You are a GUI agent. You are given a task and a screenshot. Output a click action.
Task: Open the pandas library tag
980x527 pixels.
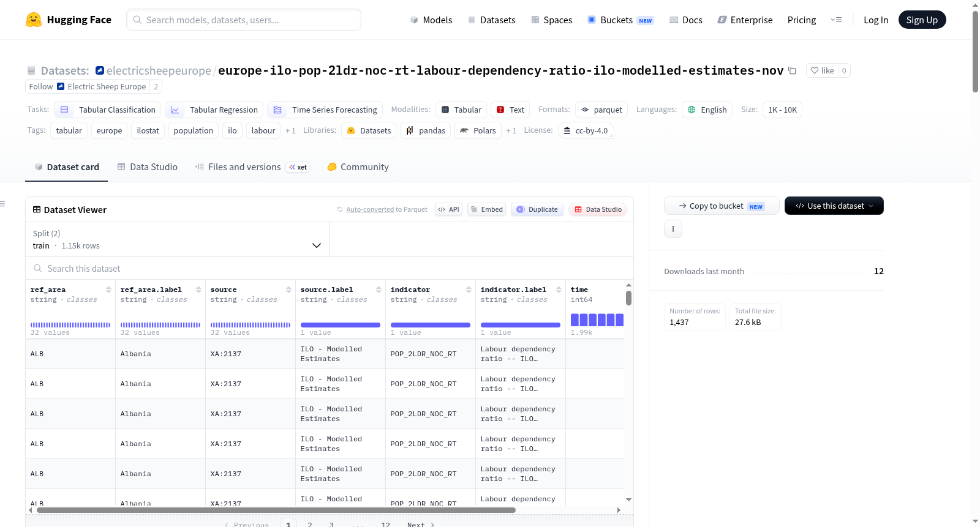(426, 130)
